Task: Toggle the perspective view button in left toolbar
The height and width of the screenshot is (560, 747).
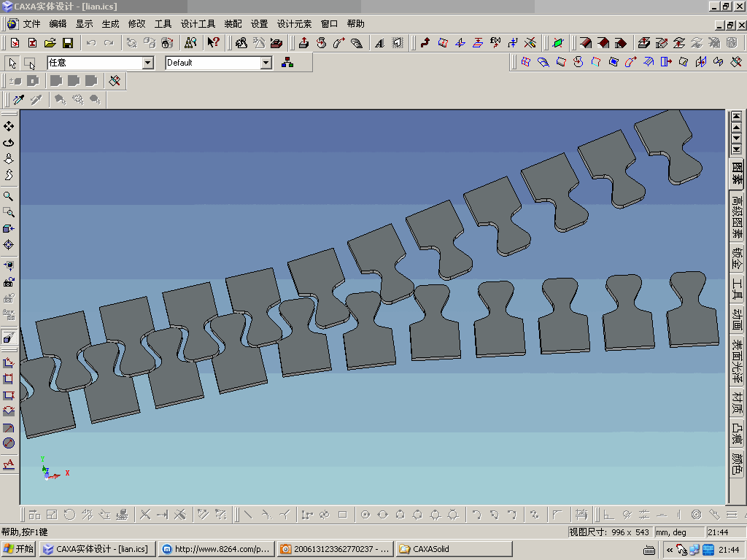Action: 9,338
